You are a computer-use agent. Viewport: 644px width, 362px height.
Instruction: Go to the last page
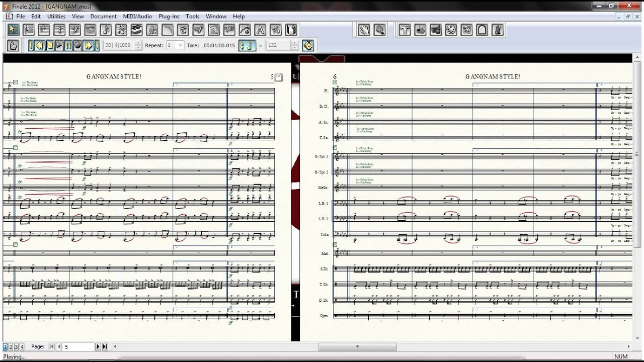(105, 346)
